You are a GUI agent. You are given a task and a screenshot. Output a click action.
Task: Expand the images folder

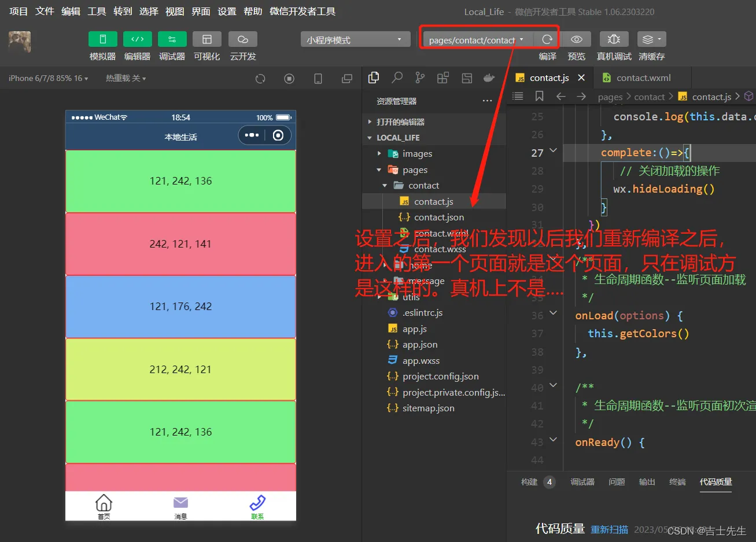434,154
